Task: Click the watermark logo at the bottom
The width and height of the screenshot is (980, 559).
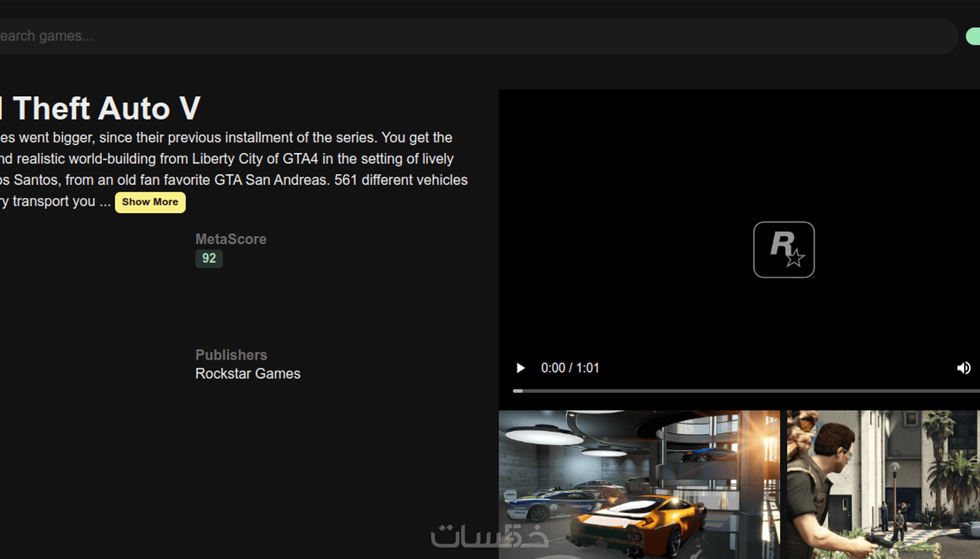Action: point(490,536)
